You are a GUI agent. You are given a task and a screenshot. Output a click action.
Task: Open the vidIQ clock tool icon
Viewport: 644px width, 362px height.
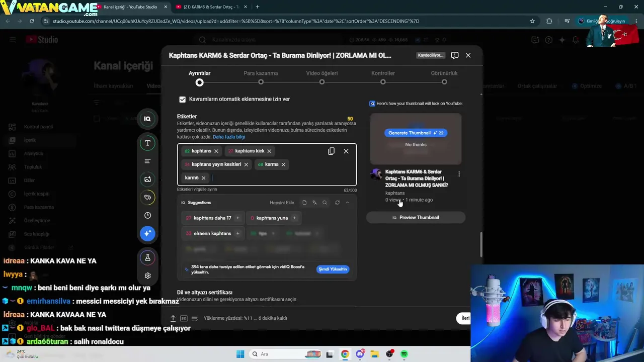(x=147, y=215)
